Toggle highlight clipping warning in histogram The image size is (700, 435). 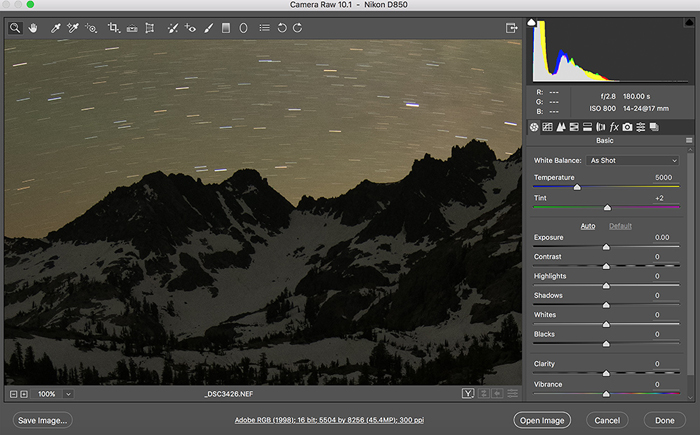point(687,23)
